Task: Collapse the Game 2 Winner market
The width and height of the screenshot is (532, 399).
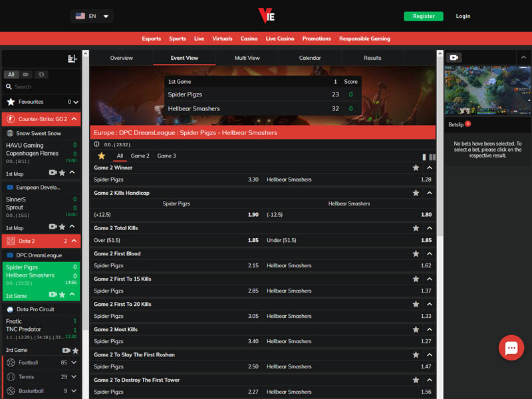Action: tap(430, 168)
